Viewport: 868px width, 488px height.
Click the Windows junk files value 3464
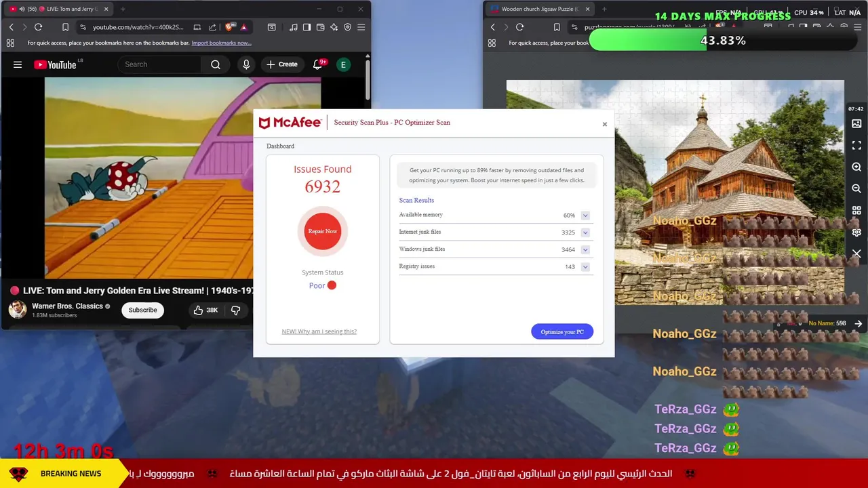568,249
